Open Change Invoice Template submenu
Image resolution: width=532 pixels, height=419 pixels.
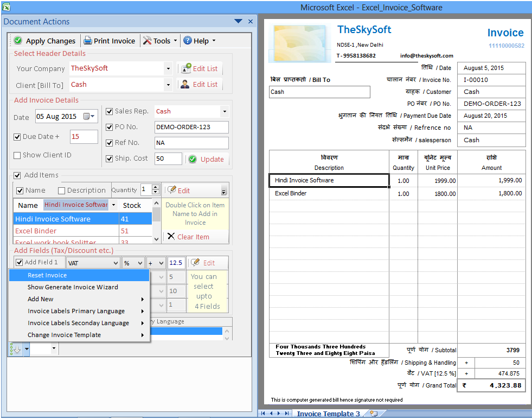tap(79, 334)
